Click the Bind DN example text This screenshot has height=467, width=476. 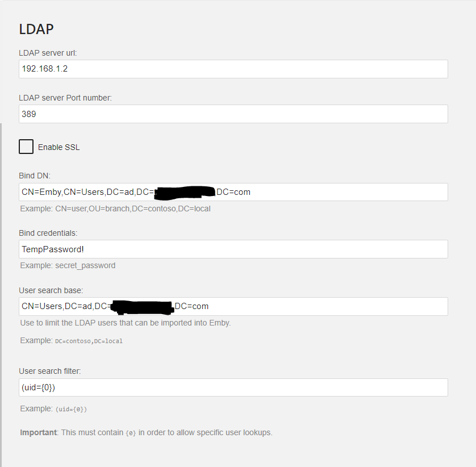click(x=115, y=209)
